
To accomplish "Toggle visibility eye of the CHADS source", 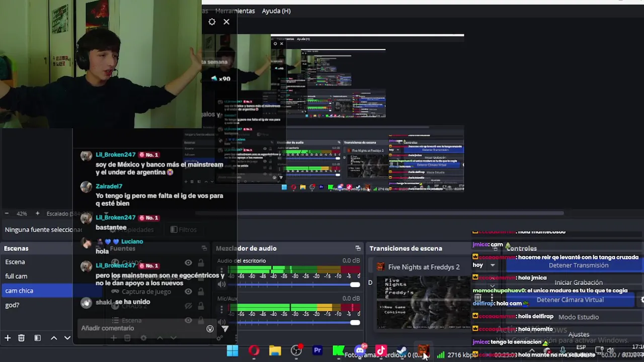I will 188,262.
